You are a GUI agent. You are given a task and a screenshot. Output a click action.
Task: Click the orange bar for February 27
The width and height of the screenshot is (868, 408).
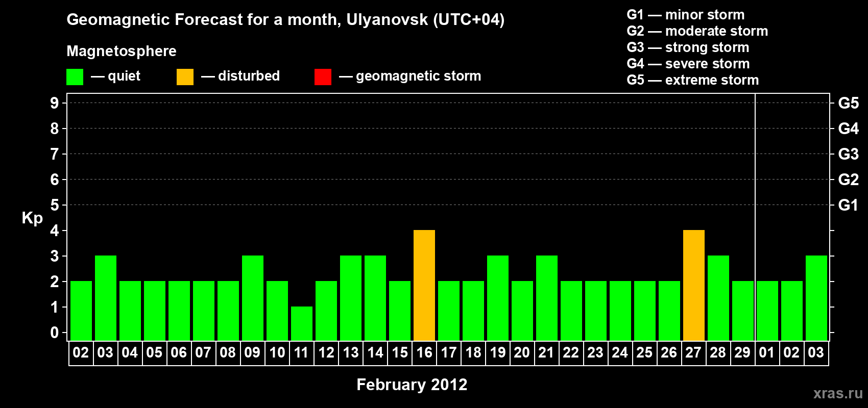[x=694, y=285]
